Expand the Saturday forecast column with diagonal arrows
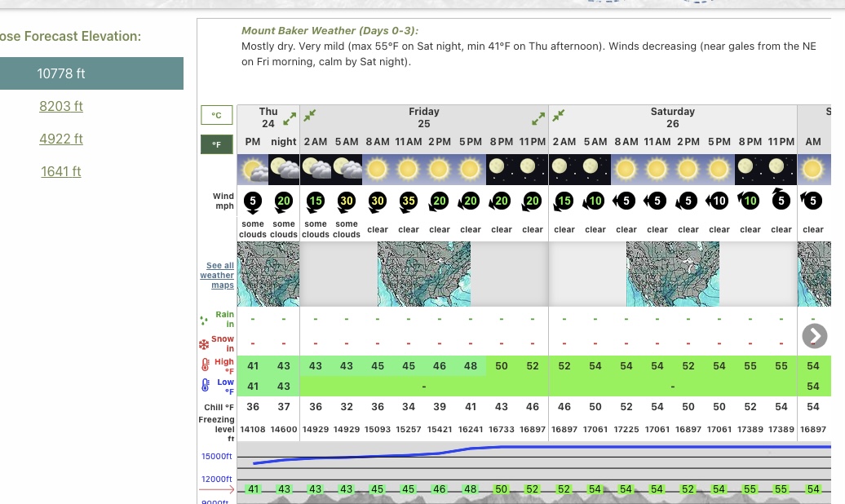845x504 pixels. tap(559, 115)
